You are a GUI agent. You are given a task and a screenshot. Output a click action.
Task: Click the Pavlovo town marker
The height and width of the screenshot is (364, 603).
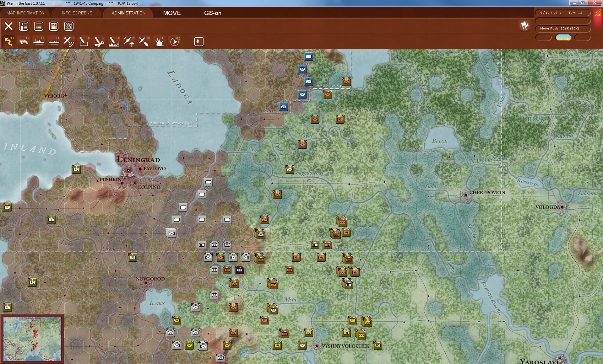point(140,169)
